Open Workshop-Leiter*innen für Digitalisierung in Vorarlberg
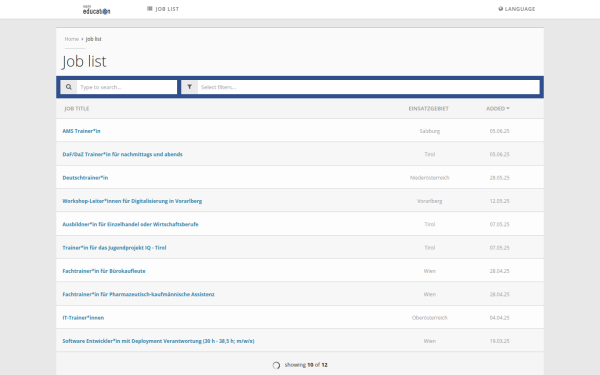The height and width of the screenshot is (375, 600). (x=132, y=201)
